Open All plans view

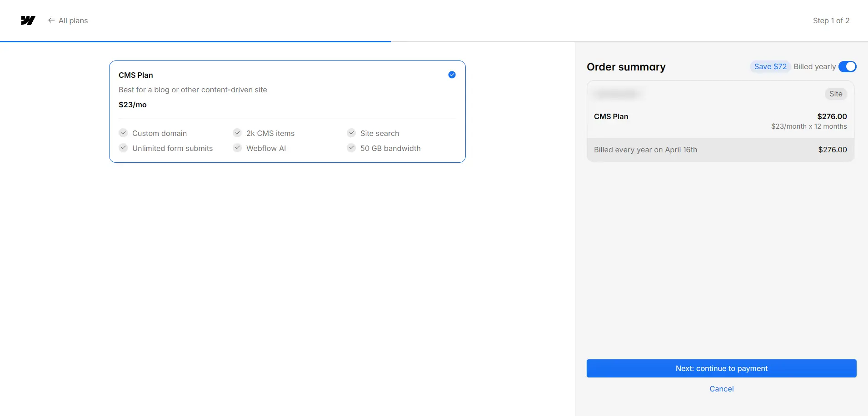[73, 20]
